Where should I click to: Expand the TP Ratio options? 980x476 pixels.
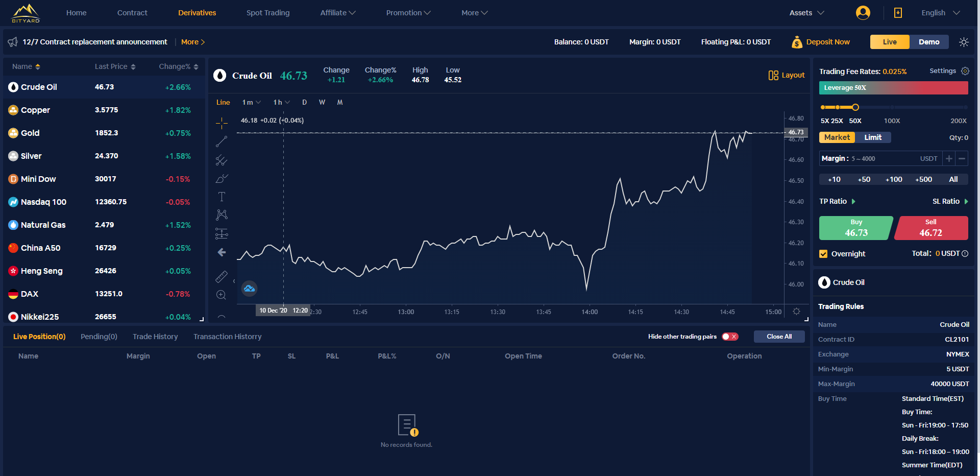(838, 201)
